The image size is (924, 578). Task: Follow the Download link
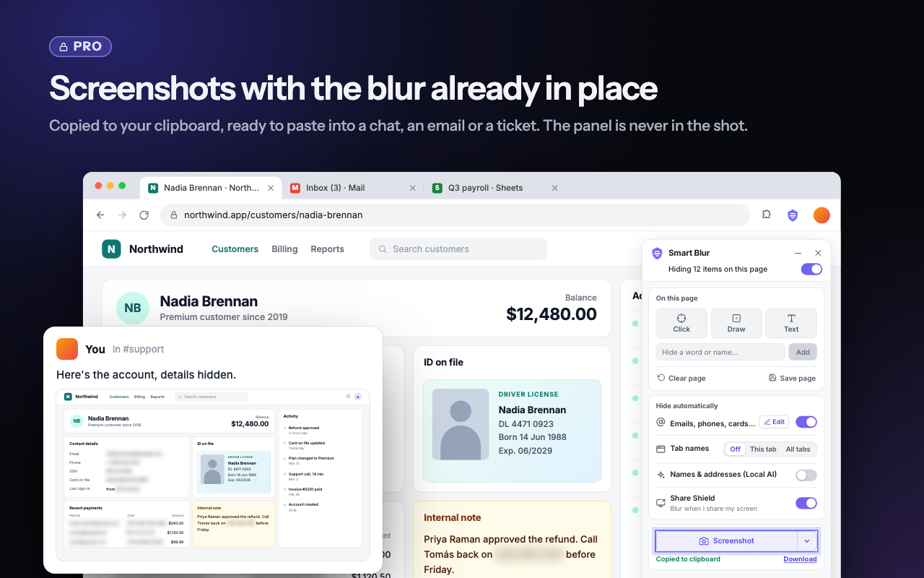[x=800, y=559]
